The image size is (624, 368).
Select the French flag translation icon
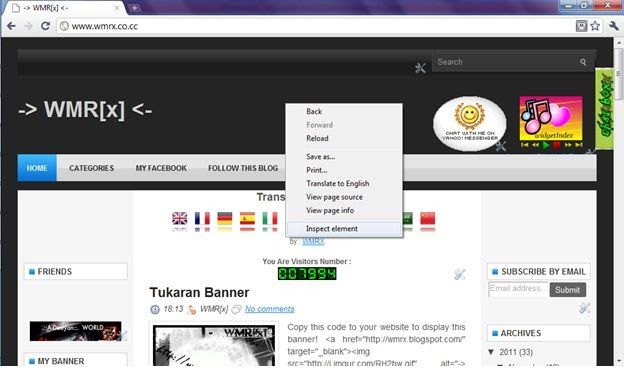(x=202, y=219)
